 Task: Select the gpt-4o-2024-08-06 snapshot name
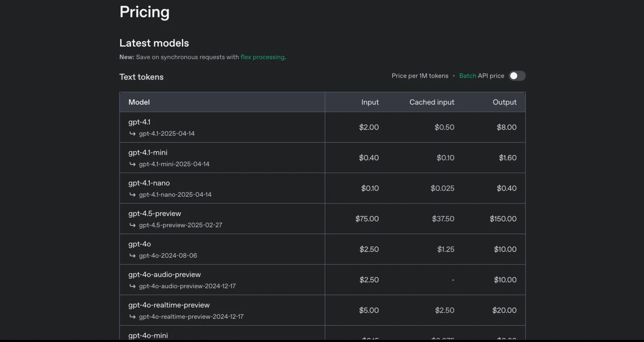pos(168,256)
